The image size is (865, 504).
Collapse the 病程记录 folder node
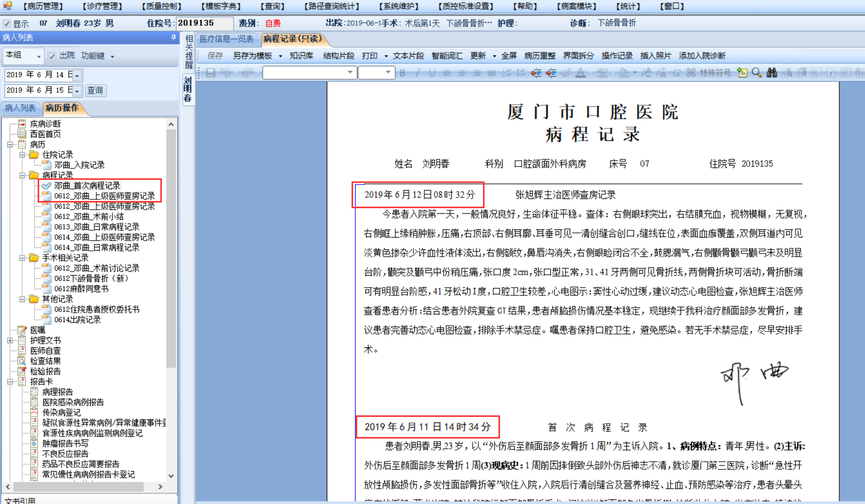pyautogui.click(x=22, y=175)
